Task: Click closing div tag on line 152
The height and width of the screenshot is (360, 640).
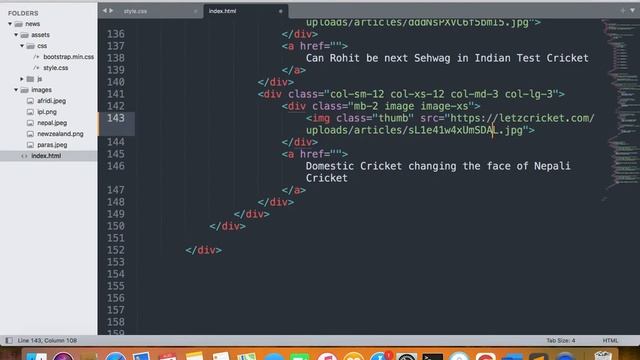Action: [203, 250]
